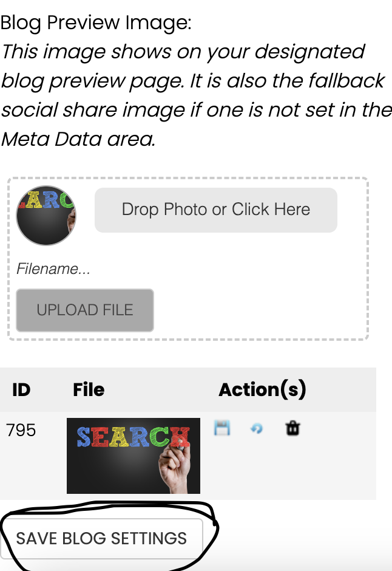Image resolution: width=392 pixels, height=571 pixels.
Task: Click the File column header
Action: click(x=89, y=390)
